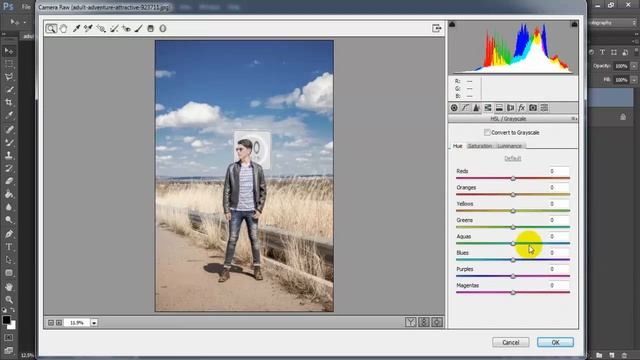Focus the Reds value input field
The height and width of the screenshot is (360, 640).
pos(558,171)
